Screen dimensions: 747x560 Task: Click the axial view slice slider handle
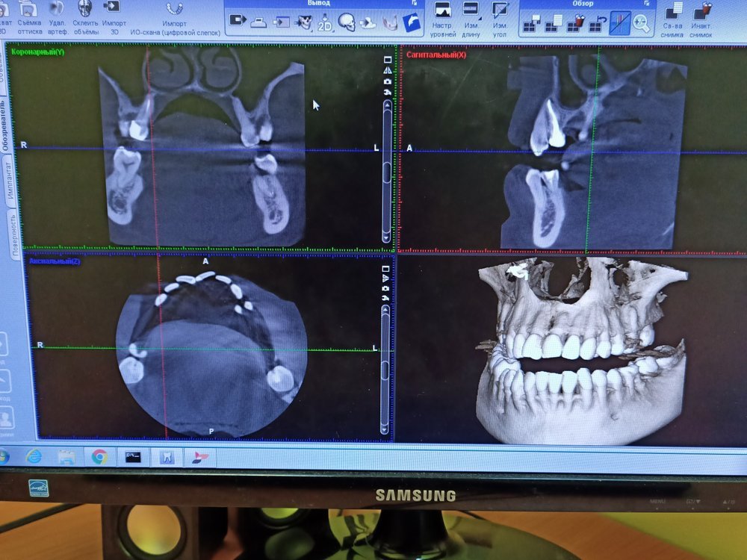(x=385, y=370)
